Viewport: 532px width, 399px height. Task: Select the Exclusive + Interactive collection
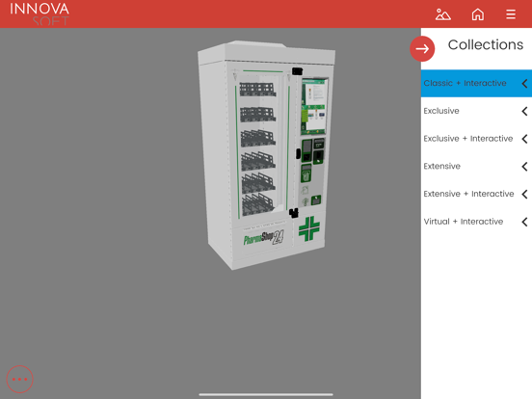(x=476, y=139)
